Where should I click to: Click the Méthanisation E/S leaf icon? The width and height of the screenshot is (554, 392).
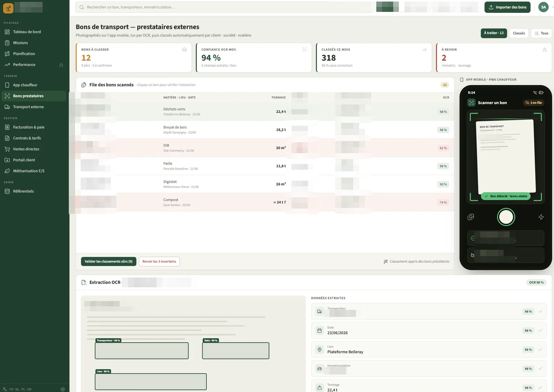pyautogui.click(x=7, y=171)
